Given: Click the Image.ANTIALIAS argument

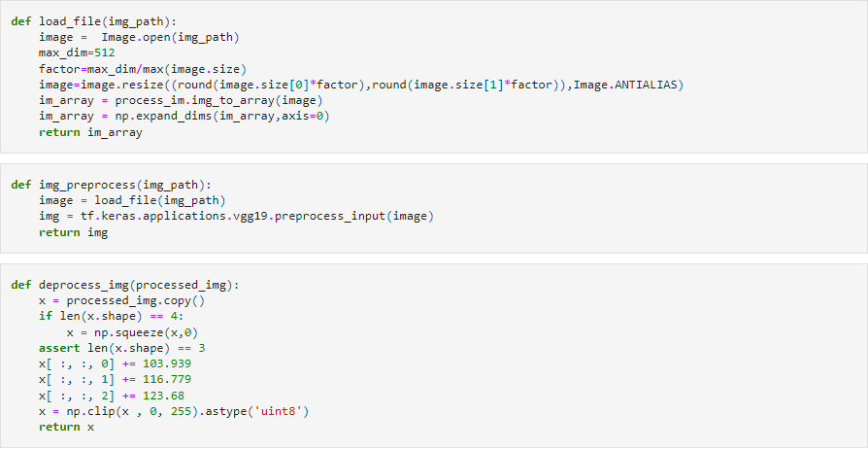Looking at the screenshot, I should pos(628,85).
